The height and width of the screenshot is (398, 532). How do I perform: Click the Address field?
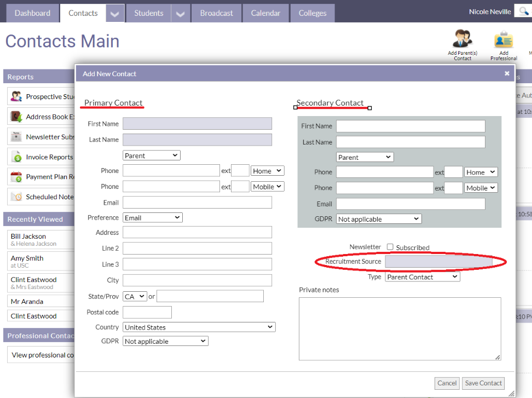(x=197, y=233)
